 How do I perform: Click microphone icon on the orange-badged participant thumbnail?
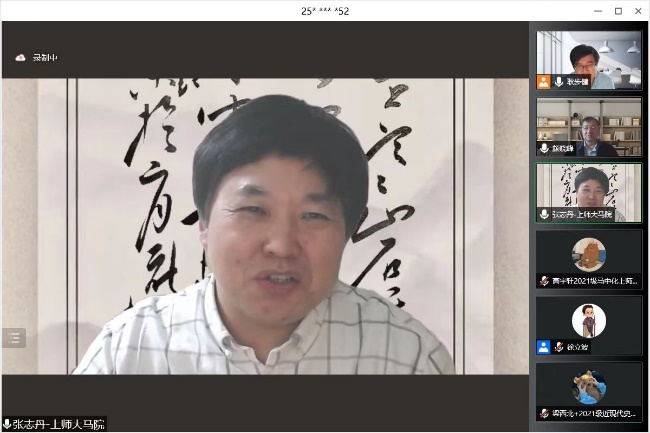(x=558, y=82)
